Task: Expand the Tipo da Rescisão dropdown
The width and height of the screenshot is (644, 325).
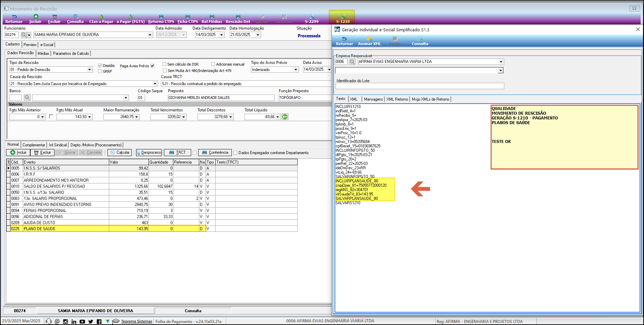Action: (x=90, y=70)
